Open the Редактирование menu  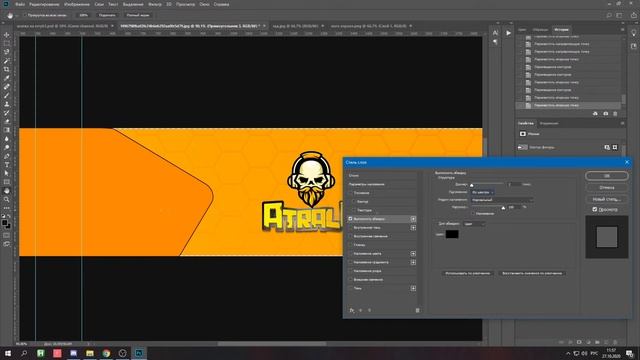[x=44, y=4]
